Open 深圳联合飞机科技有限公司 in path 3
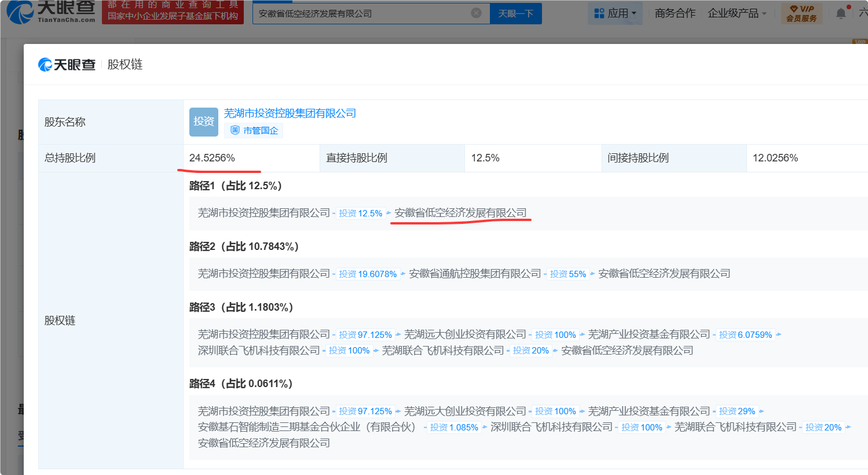868x475 pixels. (x=259, y=351)
